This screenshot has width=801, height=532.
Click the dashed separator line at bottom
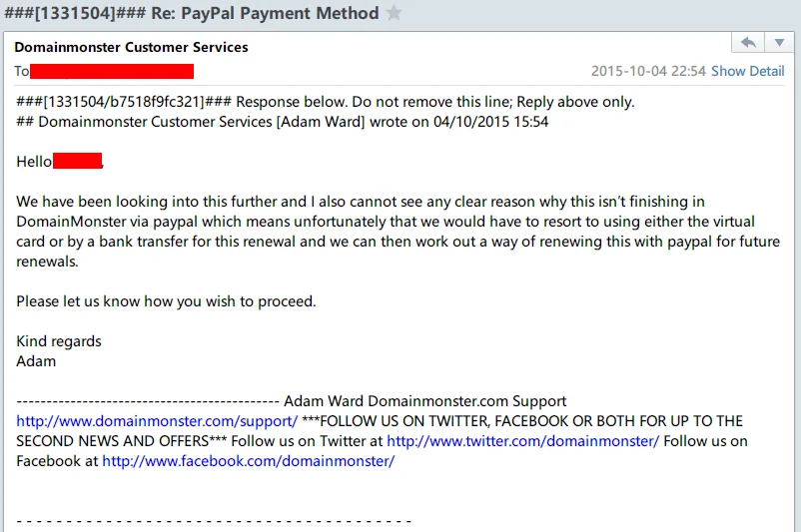pyautogui.click(x=214, y=521)
